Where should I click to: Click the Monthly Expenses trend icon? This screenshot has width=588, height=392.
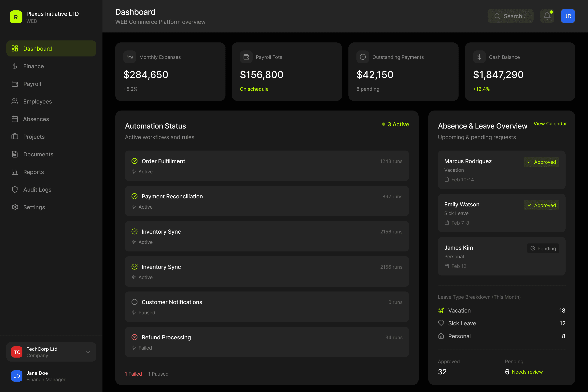click(x=130, y=57)
